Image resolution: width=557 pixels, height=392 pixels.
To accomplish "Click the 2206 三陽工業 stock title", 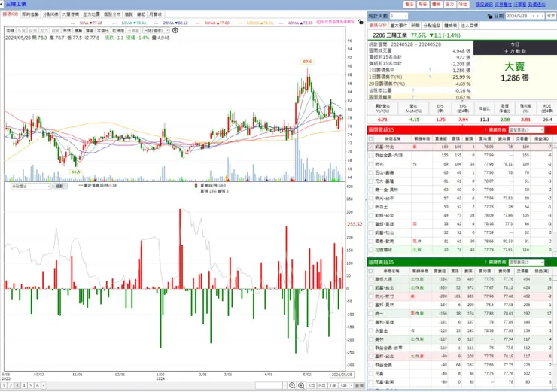I will [389, 35].
